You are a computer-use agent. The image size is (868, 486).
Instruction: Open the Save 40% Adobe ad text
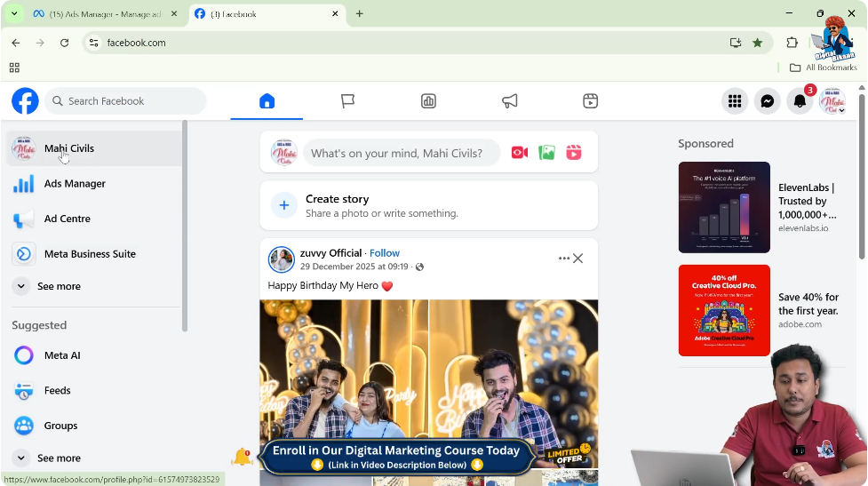[x=808, y=304]
